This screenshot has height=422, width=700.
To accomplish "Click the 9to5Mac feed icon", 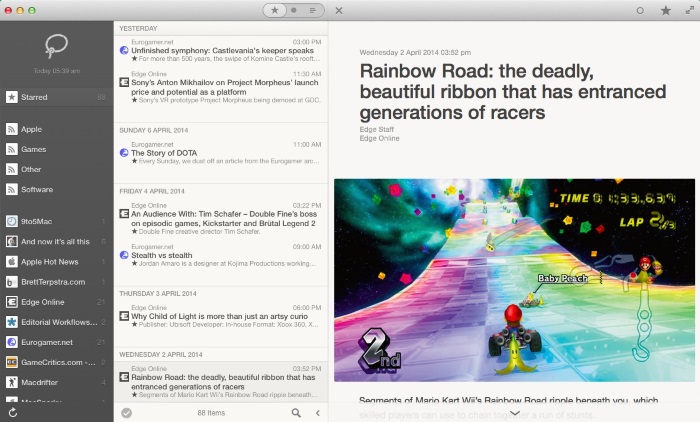I will click(x=12, y=221).
